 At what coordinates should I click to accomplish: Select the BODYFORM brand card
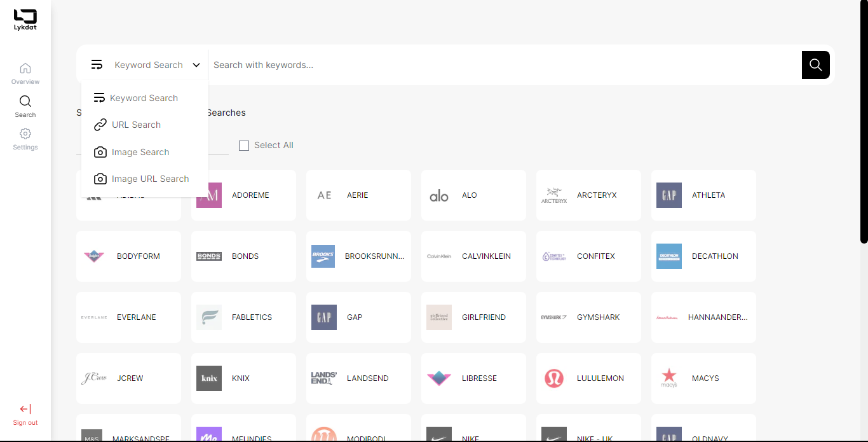128,256
